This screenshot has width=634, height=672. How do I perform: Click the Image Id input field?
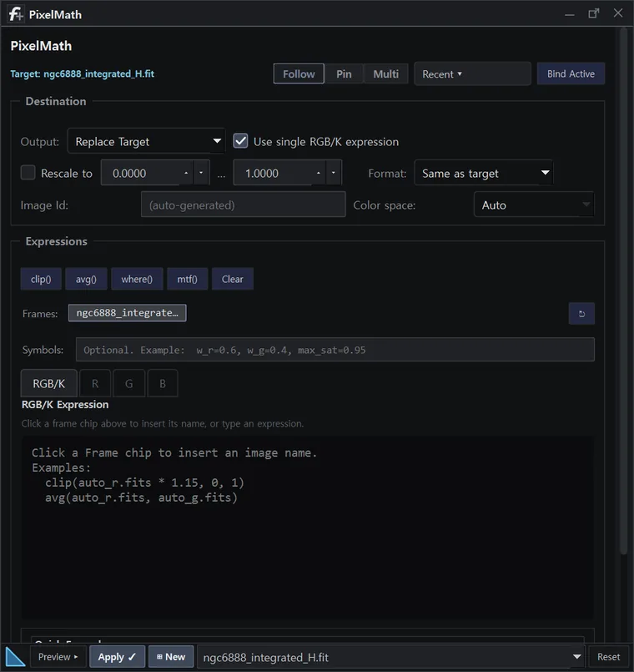point(244,205)
